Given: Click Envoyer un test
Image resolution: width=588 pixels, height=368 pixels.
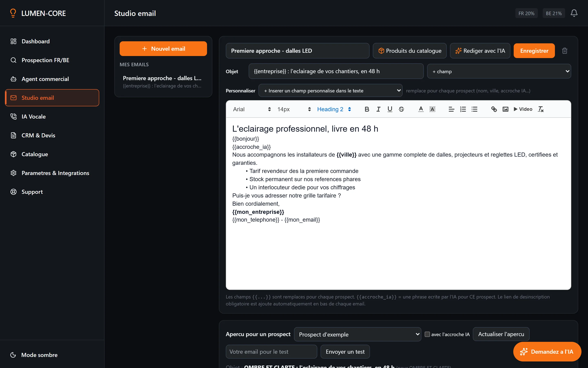Looking at the screenshot, I should coord(345,351).
